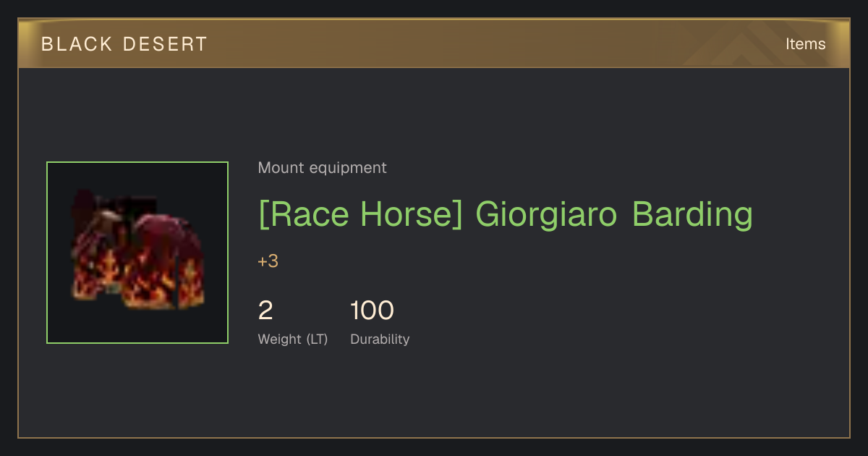Open the Items link in the header
The image size is (868, 456).
pyautogui.click(x=805, y=44)
